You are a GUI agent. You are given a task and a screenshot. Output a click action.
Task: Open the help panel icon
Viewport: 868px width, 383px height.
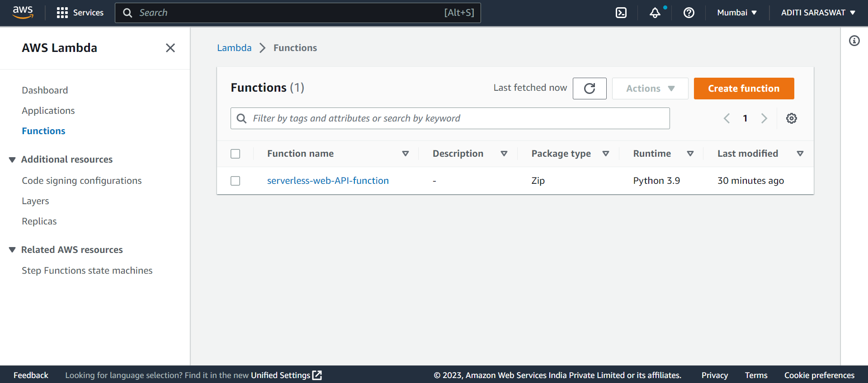tap(689, 13)
